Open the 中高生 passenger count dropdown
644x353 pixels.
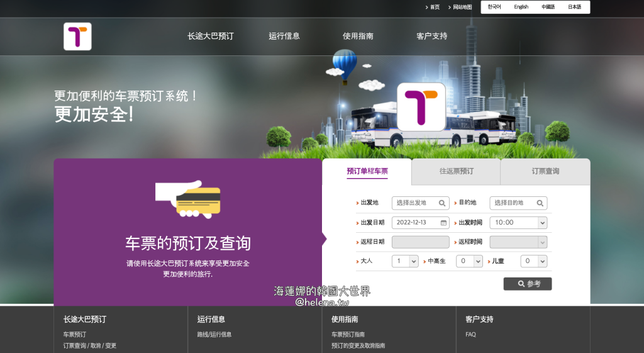click(477, 261)
